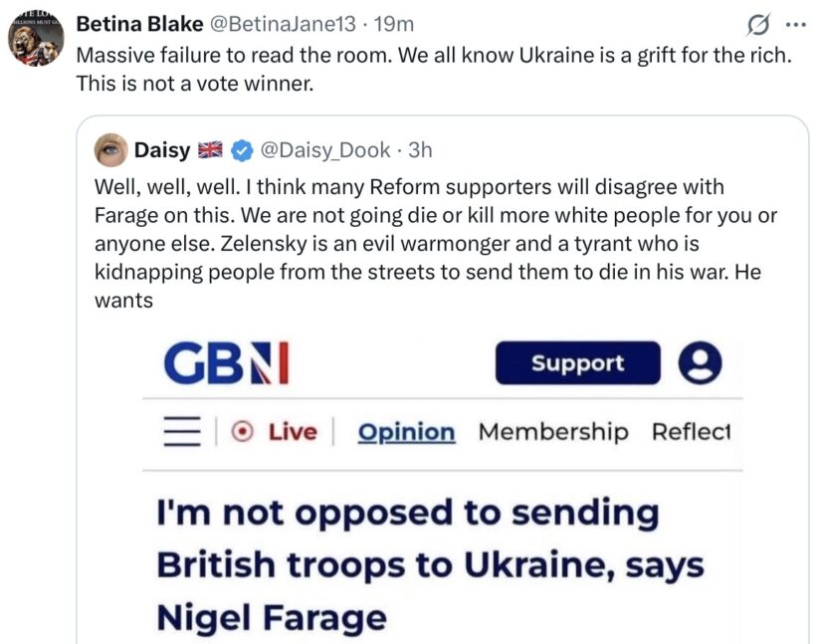This screenshot has width=821, height=644.
Task: Select the Reflect tab
Action: point(691,432)
